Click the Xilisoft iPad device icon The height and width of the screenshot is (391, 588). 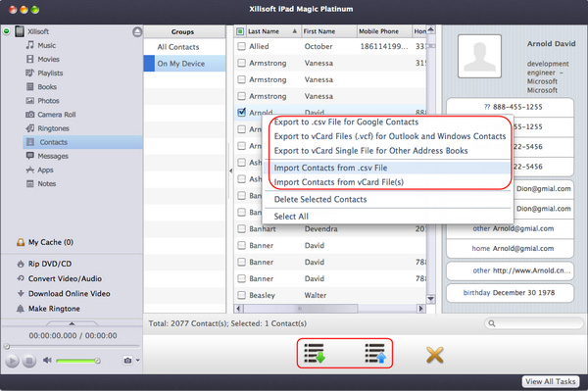[x=20, y=31]
